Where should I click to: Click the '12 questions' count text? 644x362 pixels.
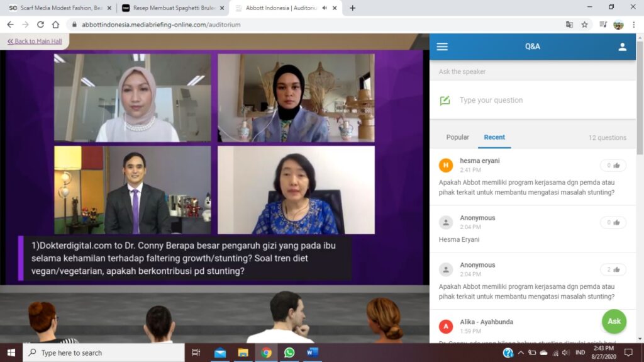click(607, 138)
